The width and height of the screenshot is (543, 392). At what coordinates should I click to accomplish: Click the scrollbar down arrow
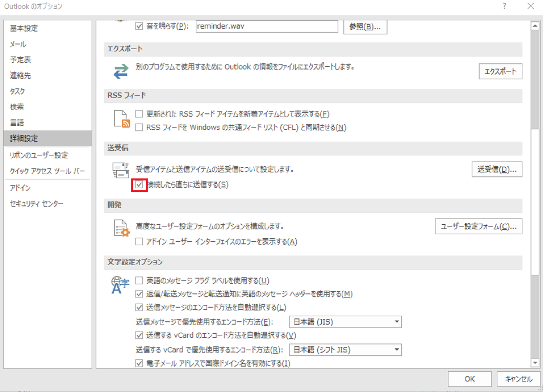pyautogui.click(x=535, y=363)
